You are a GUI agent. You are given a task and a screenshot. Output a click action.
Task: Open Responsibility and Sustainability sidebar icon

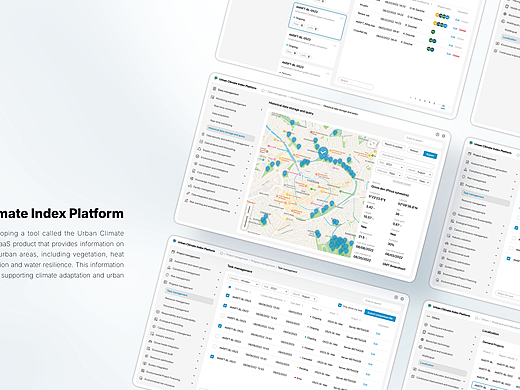[x=158, y=312]
